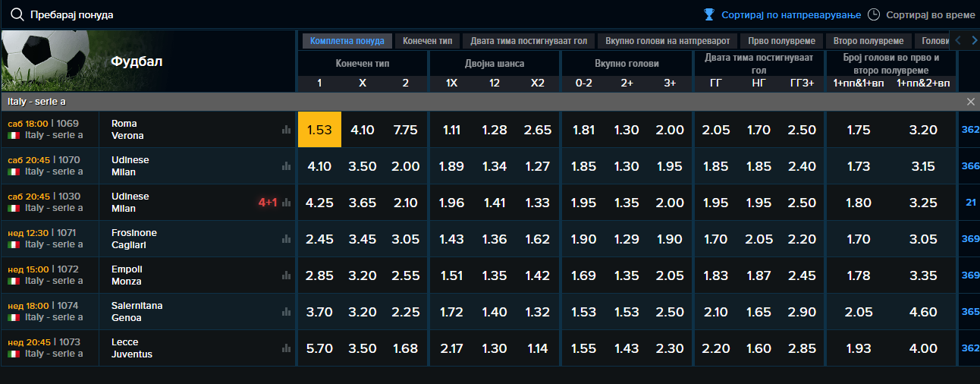This screenshot has height=384, width=980.
Task: Open statistics icon for Frosinone vs Cagliari
Action: (286, 239)
